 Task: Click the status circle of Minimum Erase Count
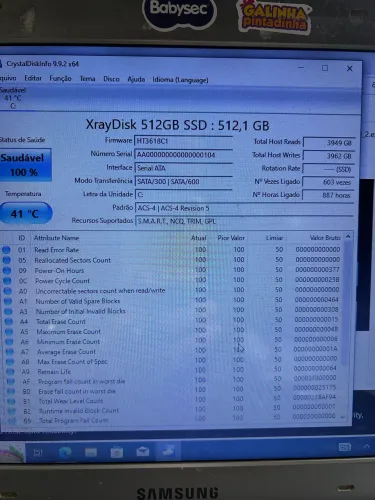[9, 342]
